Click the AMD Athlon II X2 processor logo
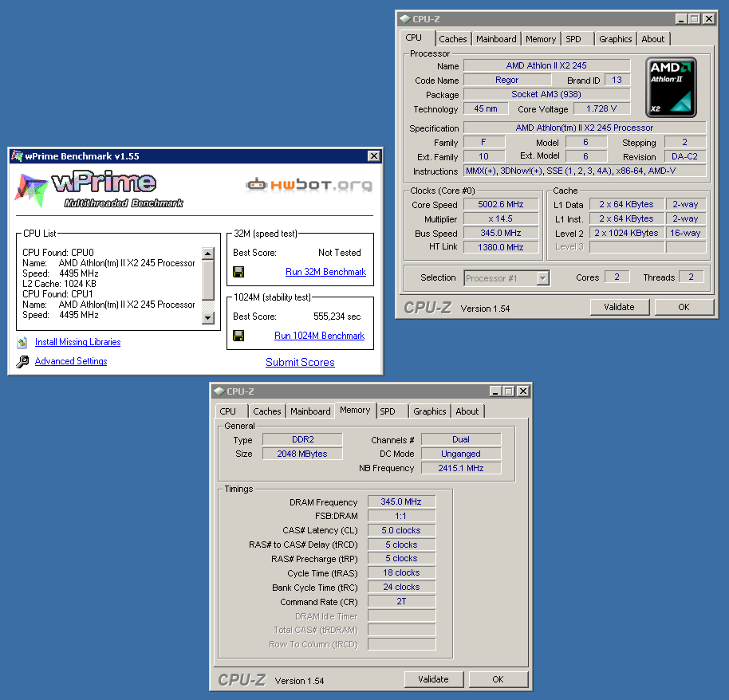 [671, 87]
